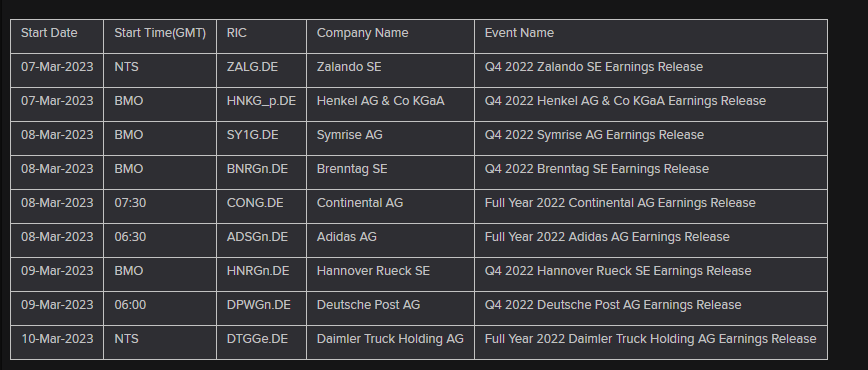Click the Event Name column header

(651, 37)
